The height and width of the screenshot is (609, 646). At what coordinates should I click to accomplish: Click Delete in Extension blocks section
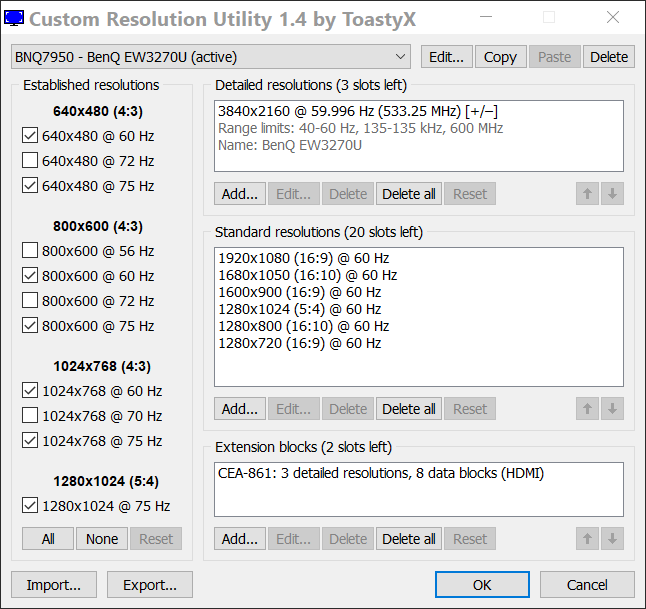348,539
